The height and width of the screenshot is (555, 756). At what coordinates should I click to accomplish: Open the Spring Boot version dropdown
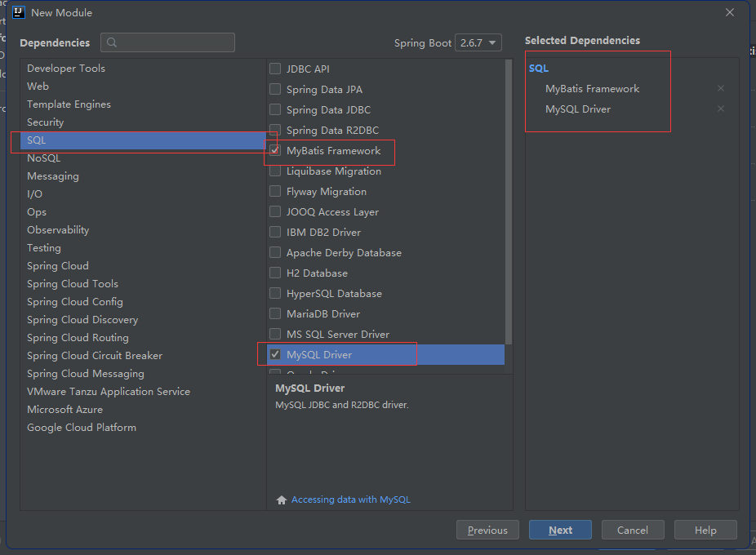[x=478, y=43]
